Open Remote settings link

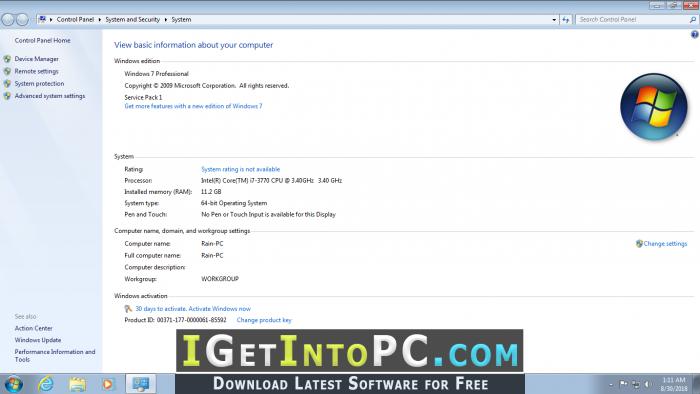36,71
